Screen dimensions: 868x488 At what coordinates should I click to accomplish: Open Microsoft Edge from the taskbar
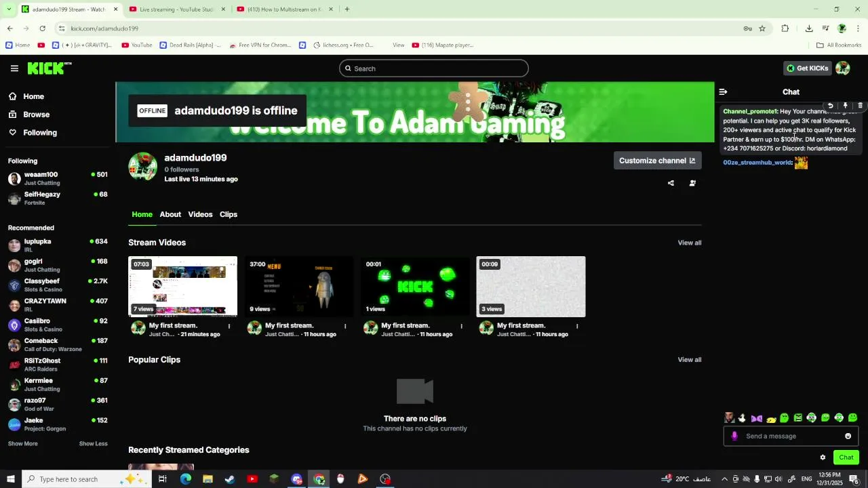(x=185, y=479)
